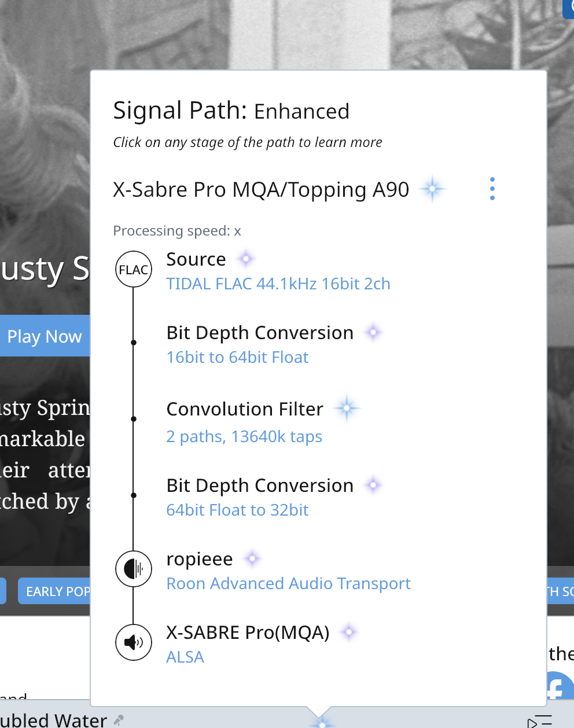The image size is (574, 728).
Task: Click the quality star next to Source
Action: coord(246,259)
